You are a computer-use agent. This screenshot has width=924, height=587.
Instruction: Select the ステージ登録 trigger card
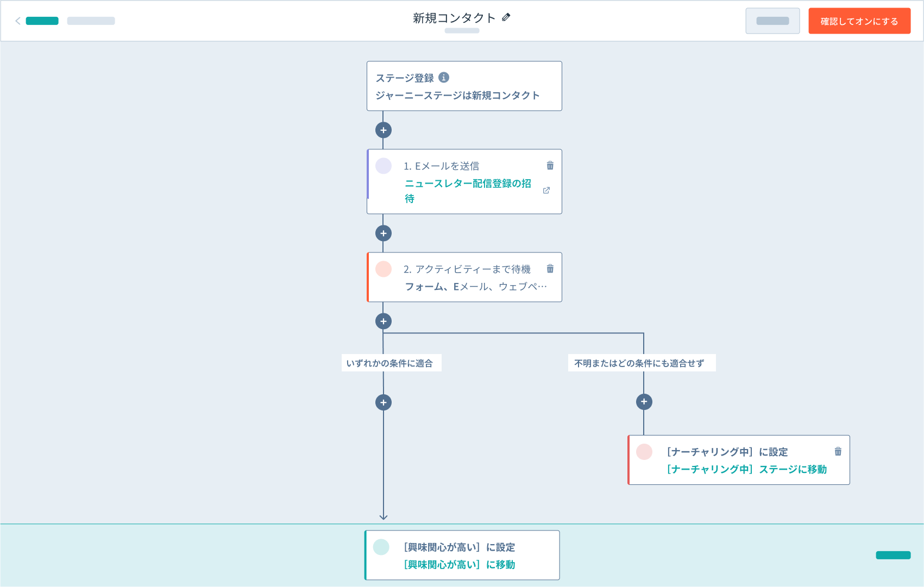464,86
